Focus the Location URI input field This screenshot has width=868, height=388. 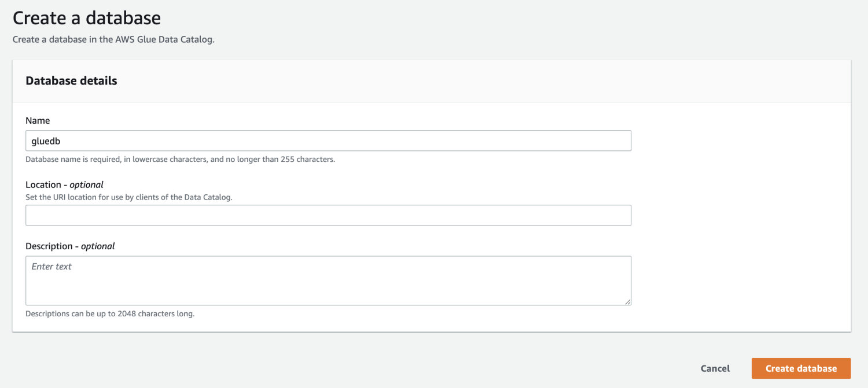328,215
